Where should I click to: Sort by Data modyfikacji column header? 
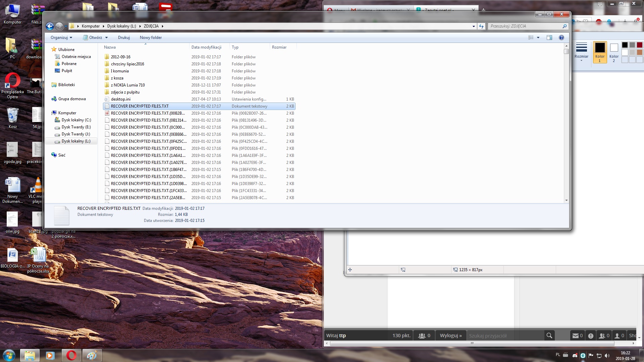(206, 47)
